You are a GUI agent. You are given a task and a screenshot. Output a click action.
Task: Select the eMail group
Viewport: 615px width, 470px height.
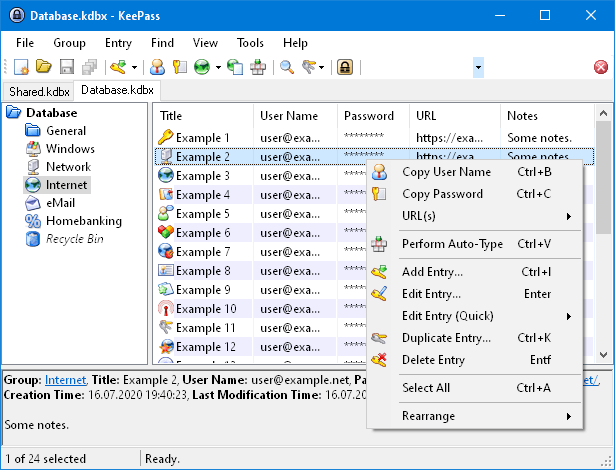pos(60,203)
